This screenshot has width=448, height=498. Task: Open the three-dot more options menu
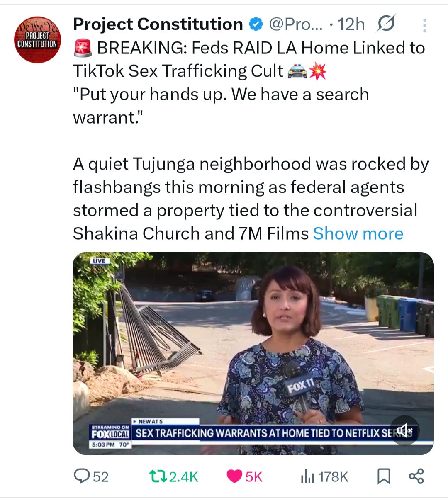click(424, 26)
